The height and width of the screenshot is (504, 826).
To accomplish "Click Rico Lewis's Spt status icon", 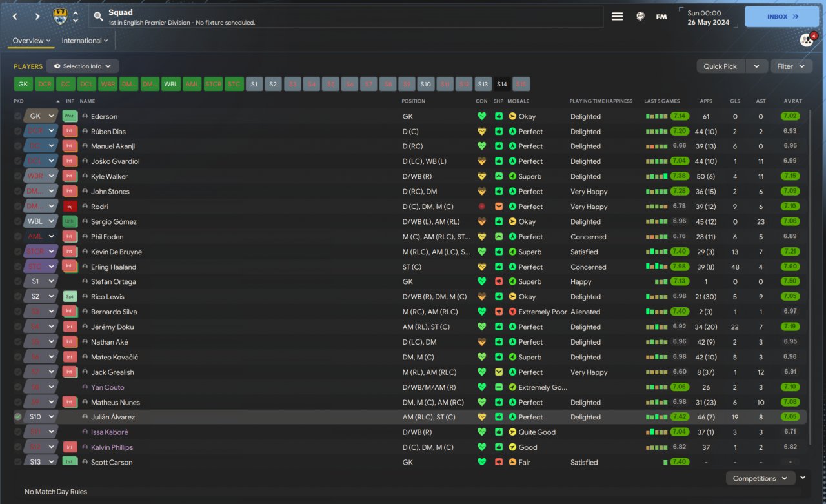I will (70, 297).
